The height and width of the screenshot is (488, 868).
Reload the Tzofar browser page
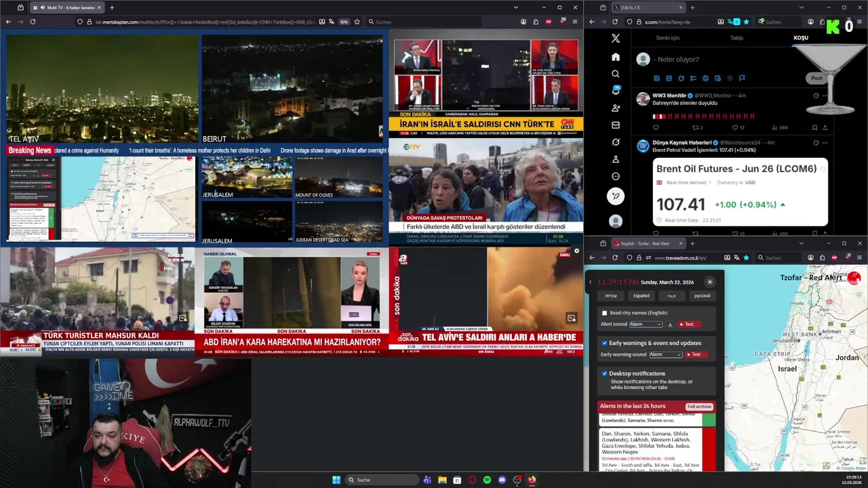[615, 258]
